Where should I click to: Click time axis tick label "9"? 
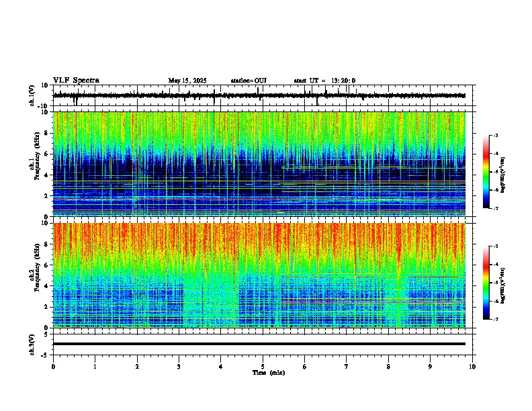coord(430,367)
